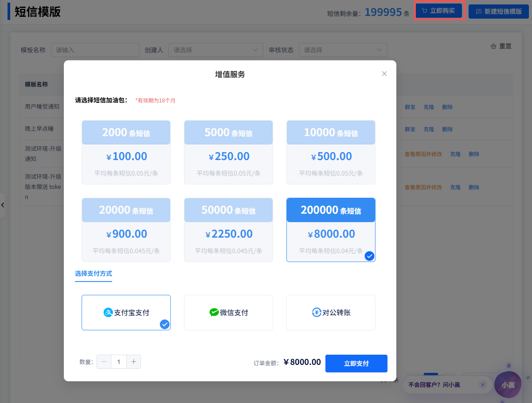This screenshot has width=532, height=403.
Task: Click the shopping cart 立即购买 button
Action: 439,11
